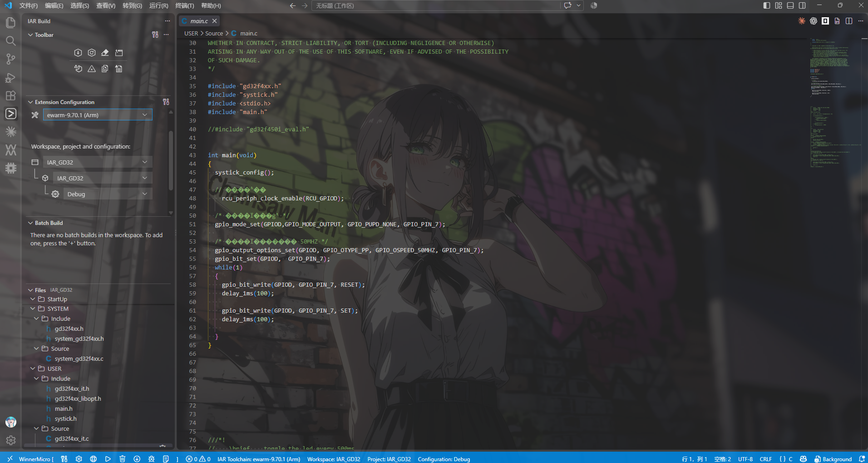Click the Background status bar button
Viewport: 868px width, 463px height.
pyautogui.click(x=833, y=459)
